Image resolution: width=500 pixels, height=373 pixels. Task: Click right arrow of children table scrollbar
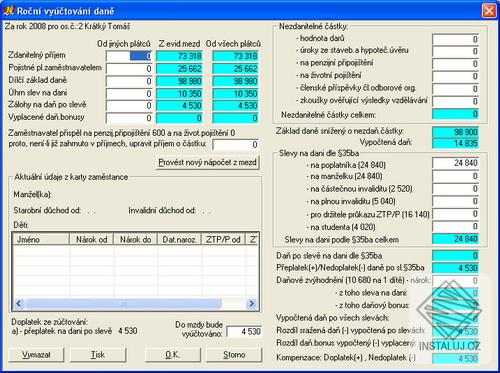(x=252, y=303)
